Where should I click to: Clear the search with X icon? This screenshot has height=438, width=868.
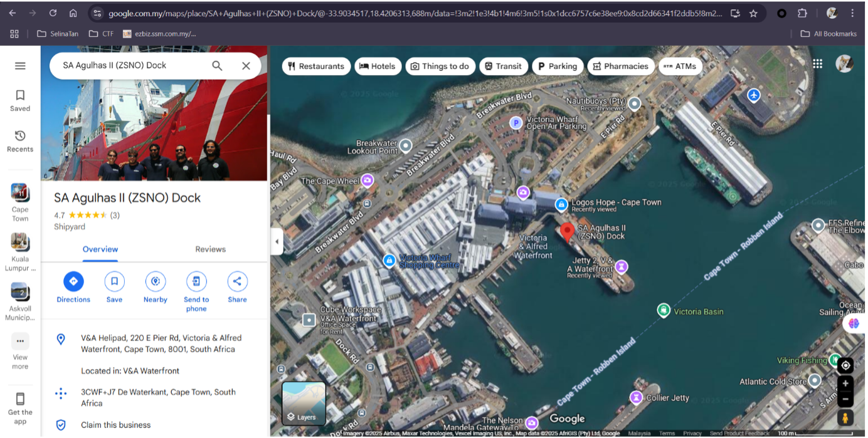click(x=246, y=66)
